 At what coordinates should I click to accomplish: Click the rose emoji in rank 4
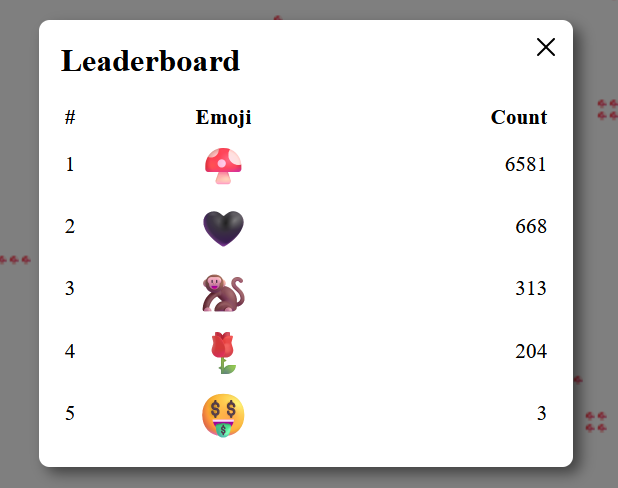tap(223, 353)
